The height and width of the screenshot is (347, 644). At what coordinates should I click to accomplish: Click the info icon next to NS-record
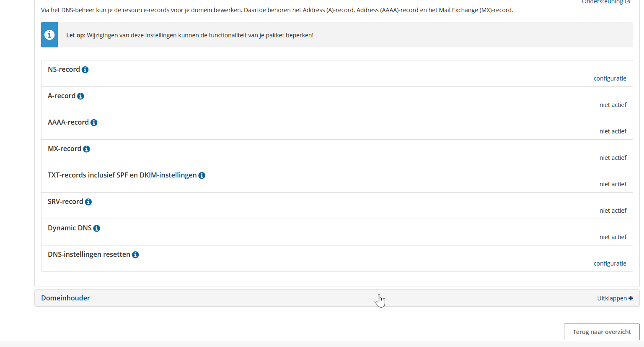coord(85,70)
